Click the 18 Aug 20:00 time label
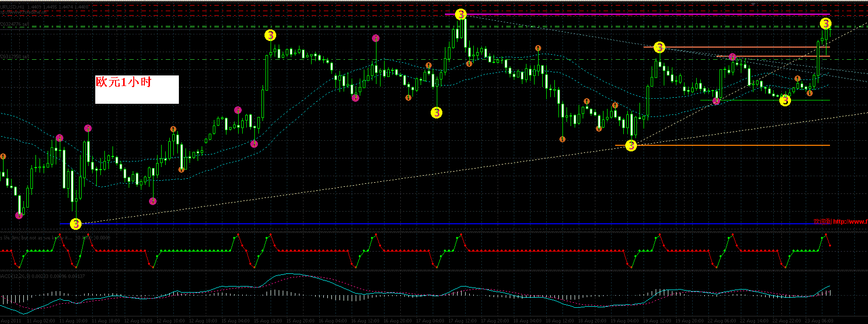 tap(592, 321)
